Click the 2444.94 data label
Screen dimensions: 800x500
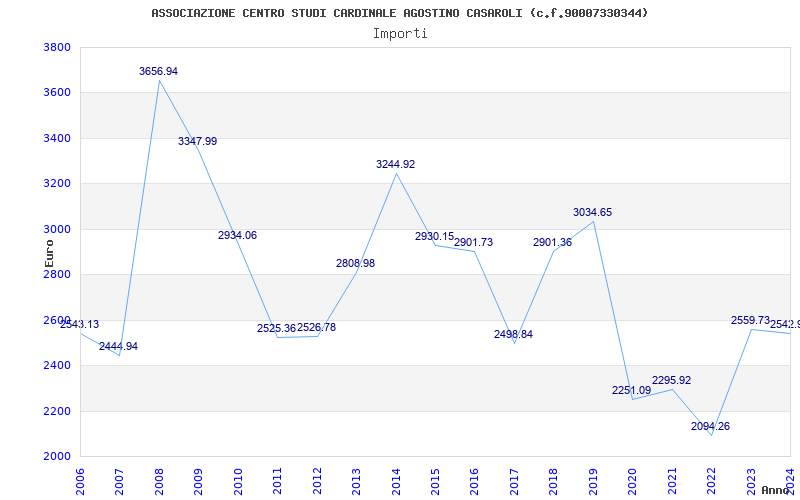tap(118, 347)
